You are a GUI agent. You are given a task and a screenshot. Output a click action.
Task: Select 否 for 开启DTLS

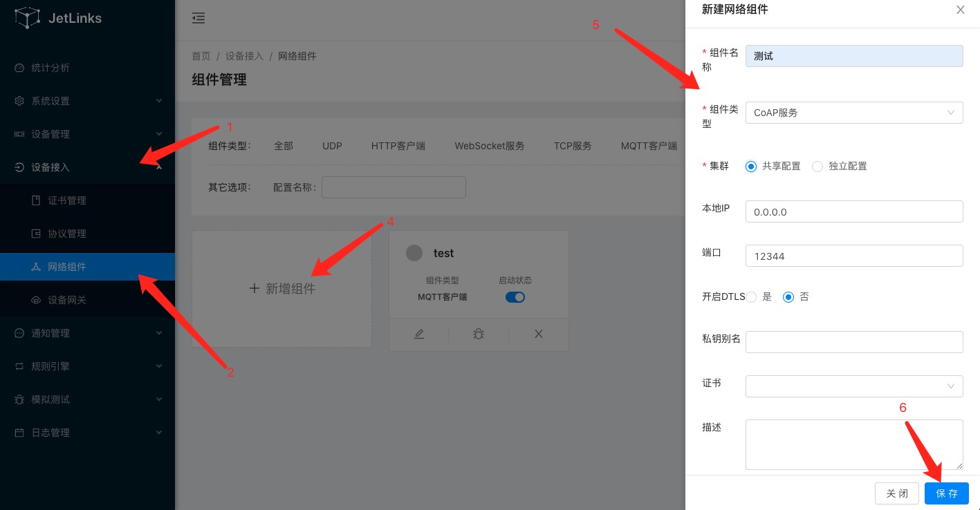click(x=788, y=296)
